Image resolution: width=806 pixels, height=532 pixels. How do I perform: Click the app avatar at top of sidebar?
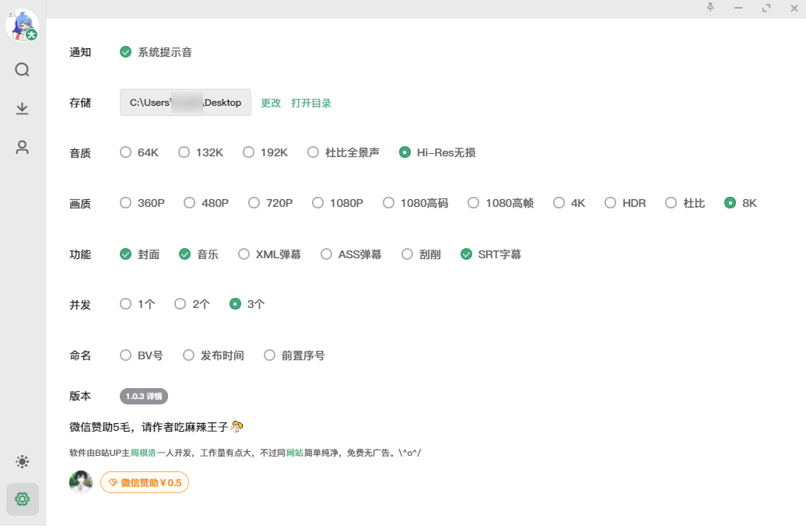tap(22, 24)
